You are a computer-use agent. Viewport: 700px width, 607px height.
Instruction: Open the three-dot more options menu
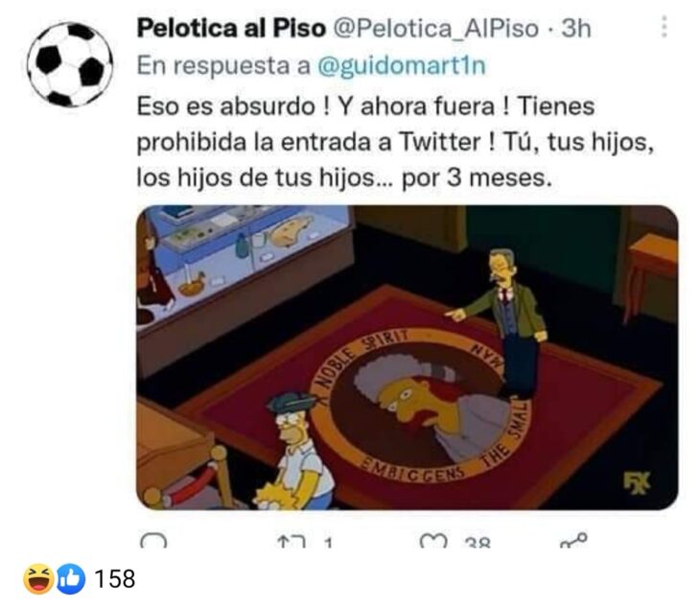pyautogui.click(x=665, y=27)
